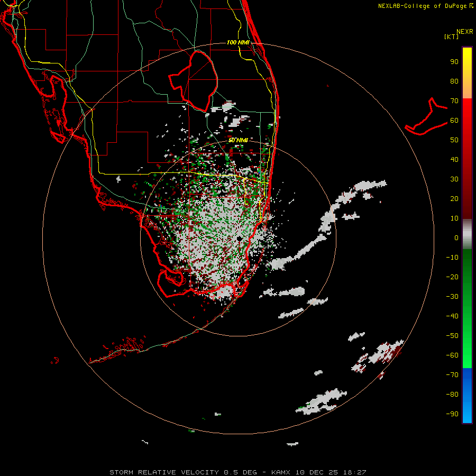
Task: Click the 80 value on the velocity legend
Action: pyautogui.click(x=454, y=81)
